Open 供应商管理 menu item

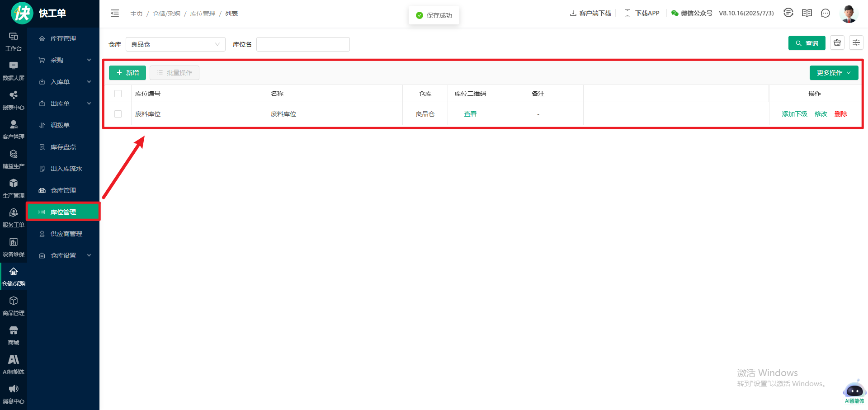[66, 234]
